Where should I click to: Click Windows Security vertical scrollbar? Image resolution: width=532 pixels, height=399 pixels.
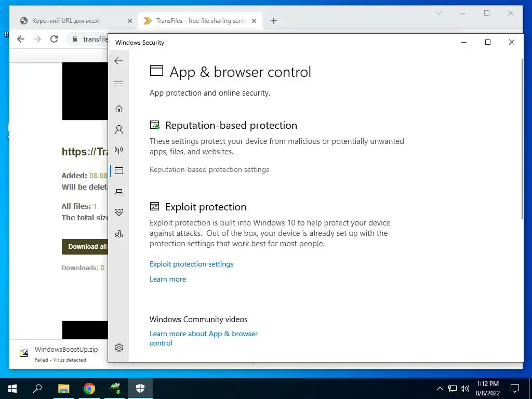point(522,139)
